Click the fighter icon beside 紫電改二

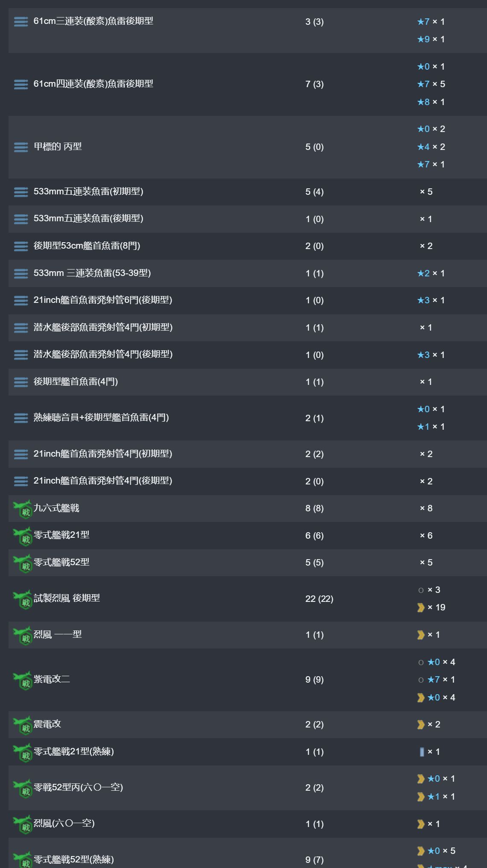click(x=23, y=680)
